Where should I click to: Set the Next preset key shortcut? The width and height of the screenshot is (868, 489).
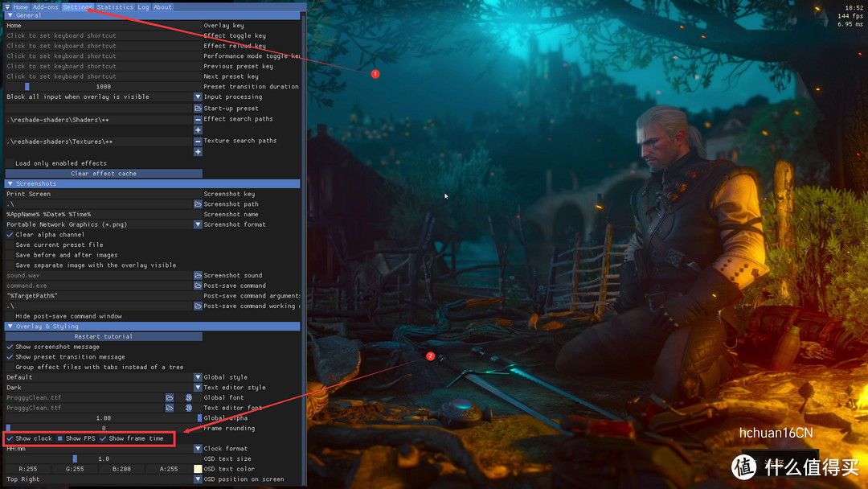click(104, 76)
